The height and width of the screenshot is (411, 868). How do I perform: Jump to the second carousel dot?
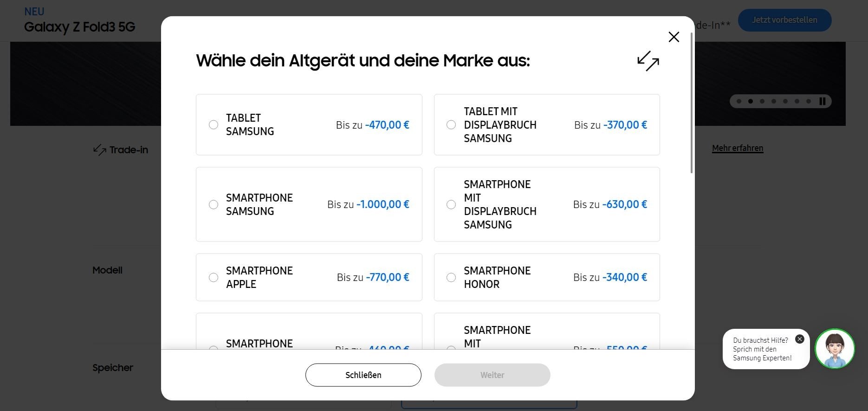pos(751,101)
